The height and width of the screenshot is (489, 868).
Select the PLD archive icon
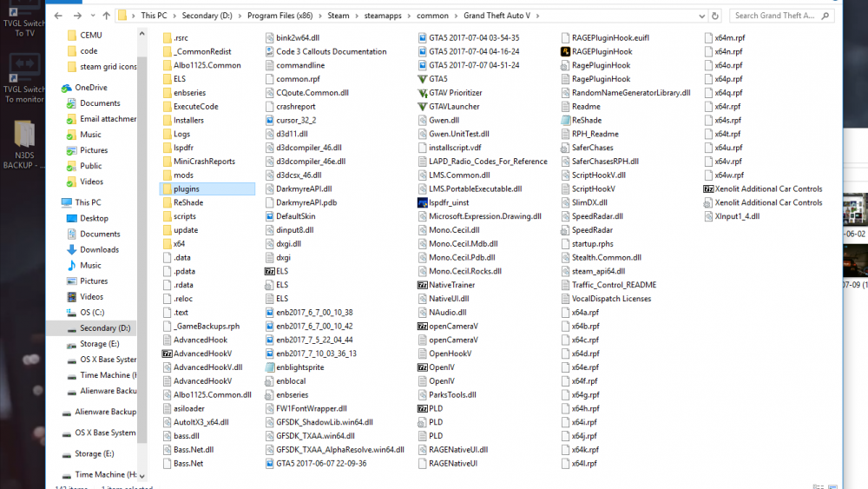coord(423,408)
